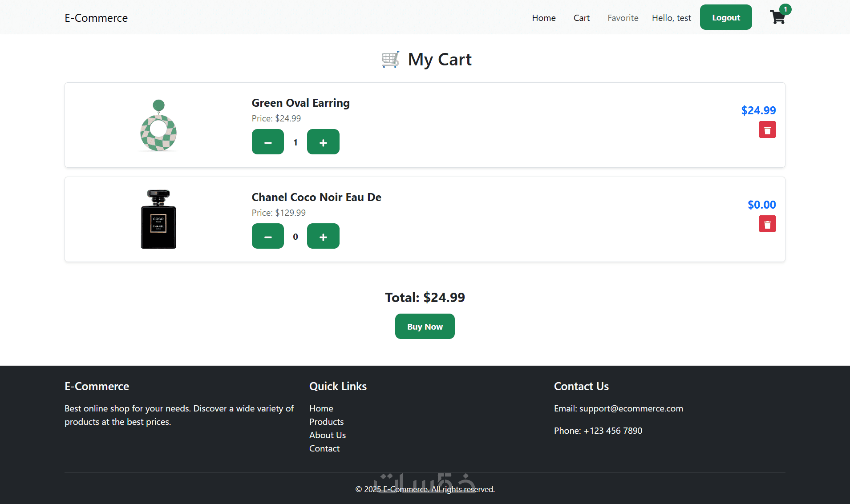The height and width of the screenshot is (504, 850).
Task: Open Cart from the top navbar
Action: [582, 18]
